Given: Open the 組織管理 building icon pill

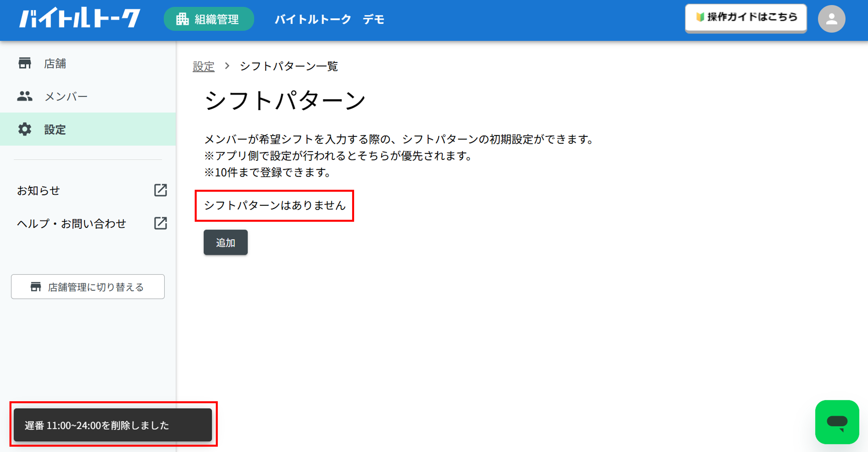Looking at the screenshot, I should pyautogui.click(x=209, y=19).
